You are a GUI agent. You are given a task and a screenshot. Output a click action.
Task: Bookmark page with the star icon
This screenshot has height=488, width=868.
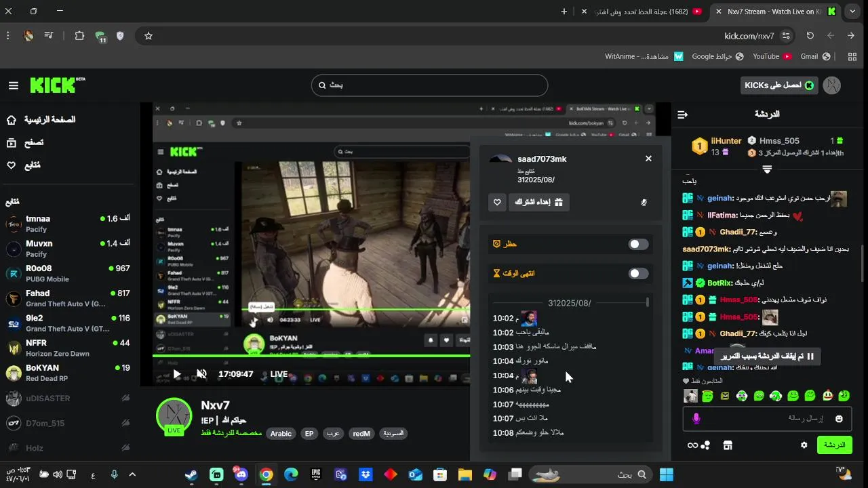[149, 36]
